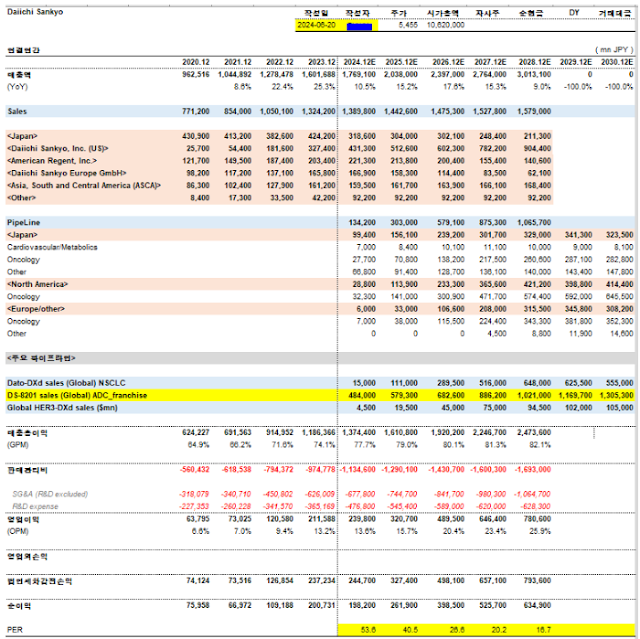Click the "매출총이익" gross profit row label
Screen dimensions: 640x639
click(27, 433)
